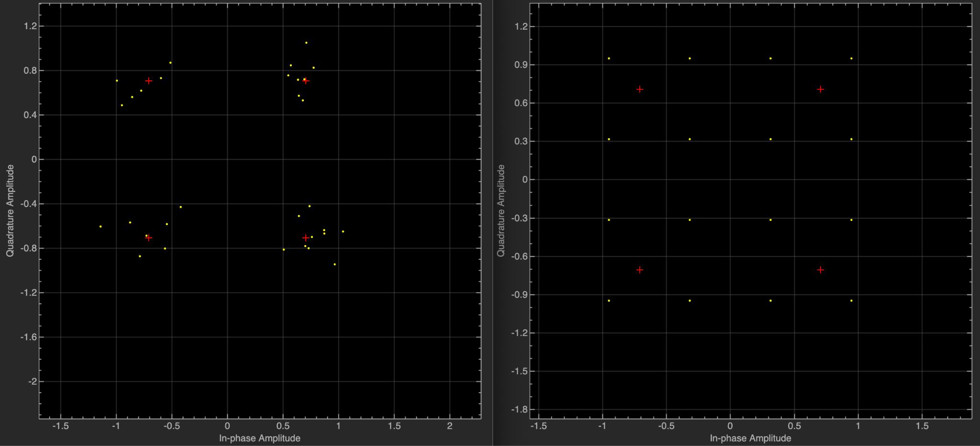The image size is (980, 446).
Task: Click bottom-right corner yellow point in right plot
Action: pos(851,301)
